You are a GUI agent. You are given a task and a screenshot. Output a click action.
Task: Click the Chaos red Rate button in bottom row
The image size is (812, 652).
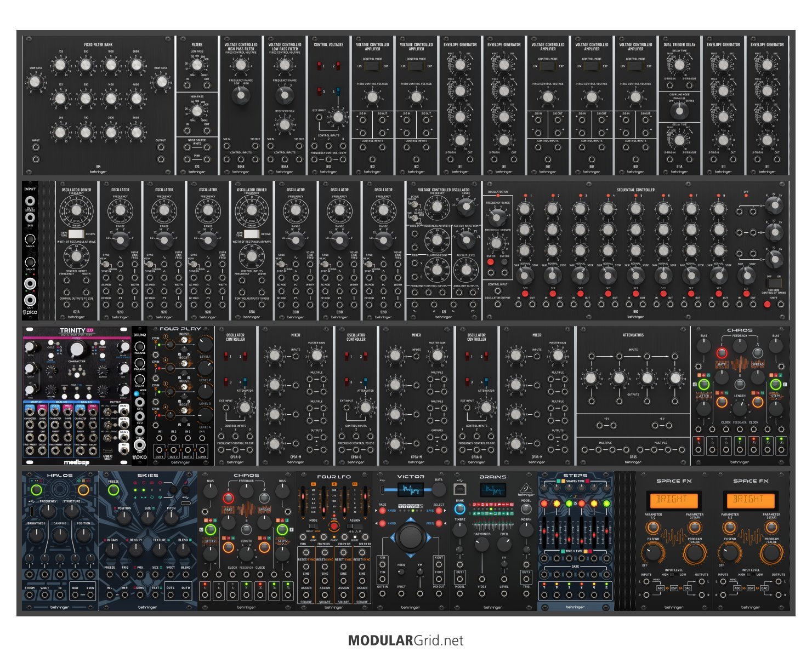pos(228,499)
